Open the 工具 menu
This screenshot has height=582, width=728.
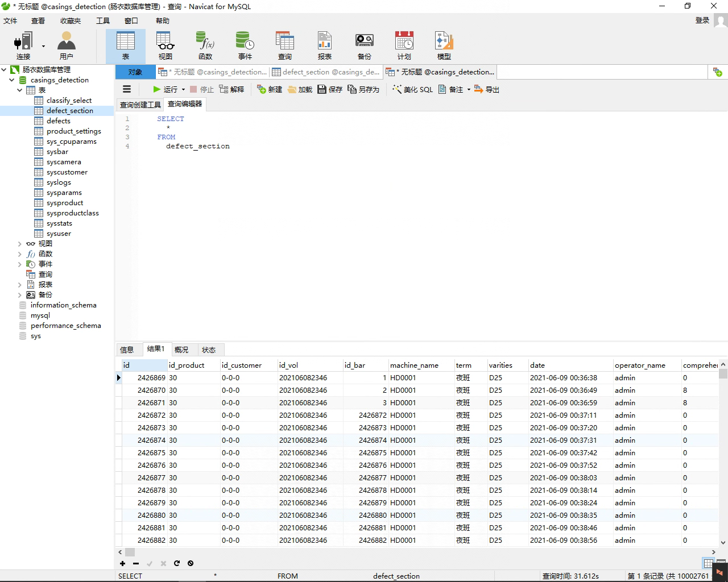[103, 20]
